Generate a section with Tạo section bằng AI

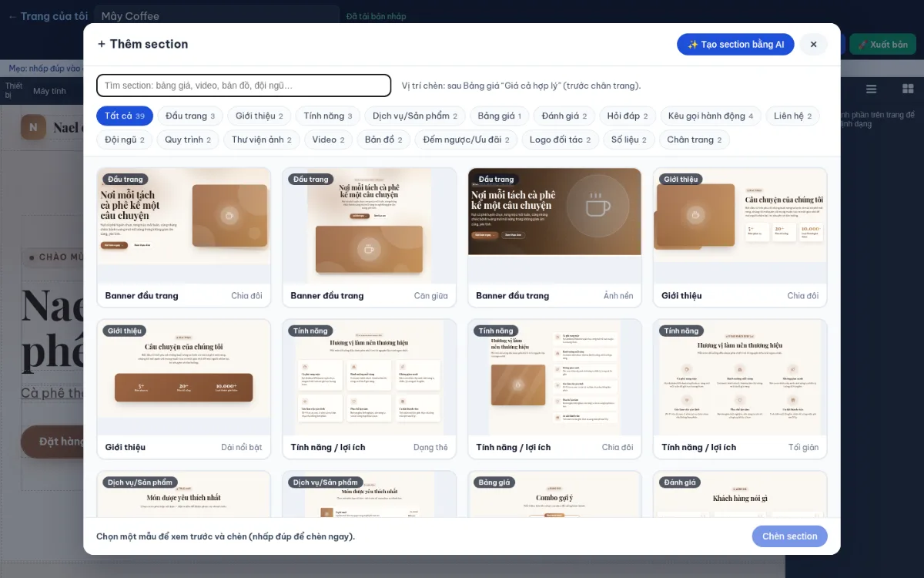[735, 45]
